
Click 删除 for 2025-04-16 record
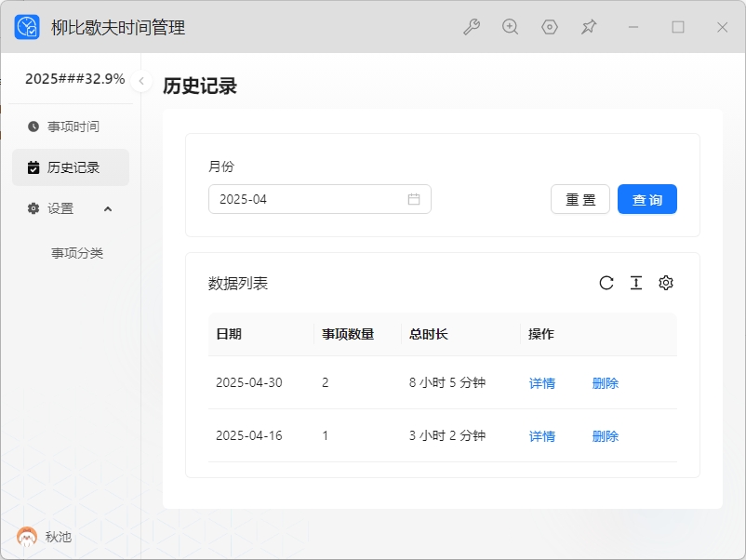click(606, 435)
